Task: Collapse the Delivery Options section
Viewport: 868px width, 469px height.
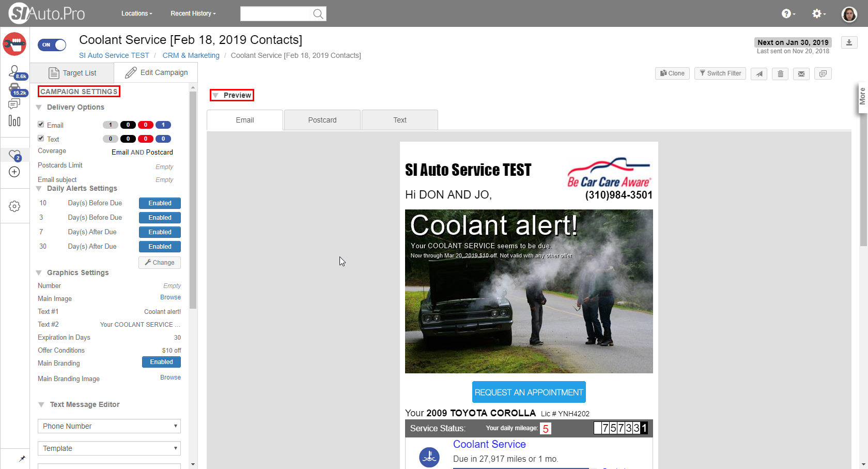Action: point(39,108)
